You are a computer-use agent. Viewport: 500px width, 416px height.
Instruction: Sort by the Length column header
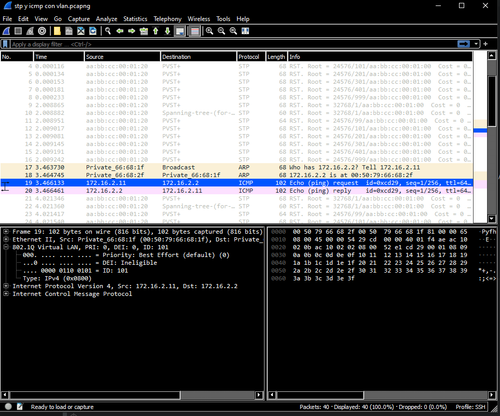276,57
